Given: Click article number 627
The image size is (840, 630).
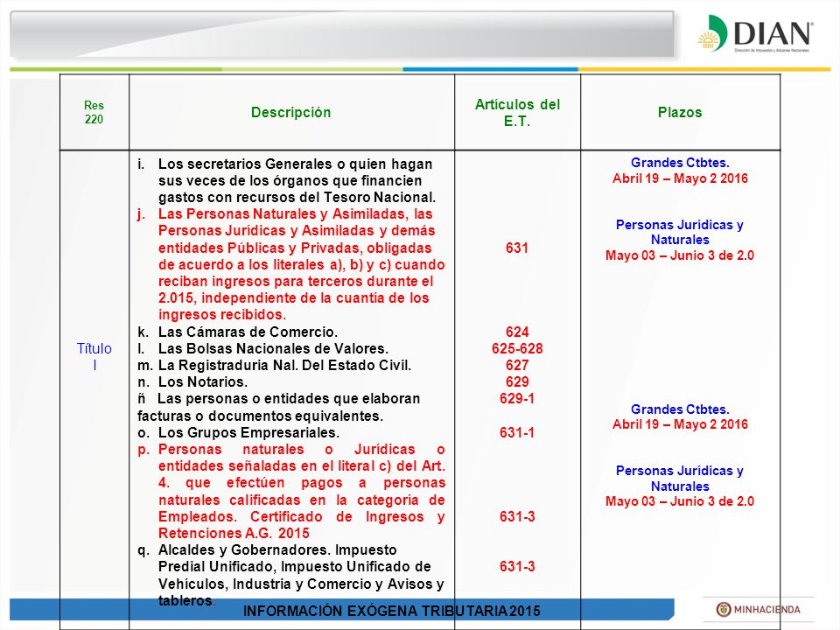Looking at the screenshot, I should 517,366.
